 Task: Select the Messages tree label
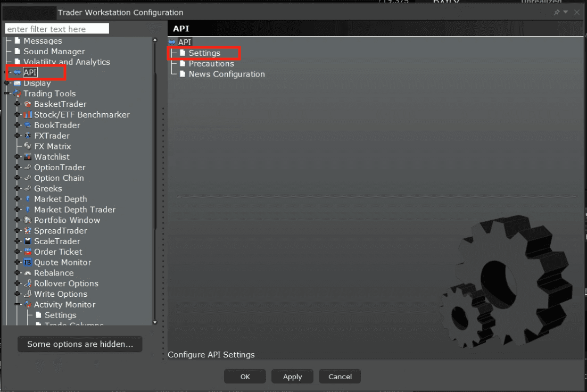pyautogui.click(x=43, y=41)
